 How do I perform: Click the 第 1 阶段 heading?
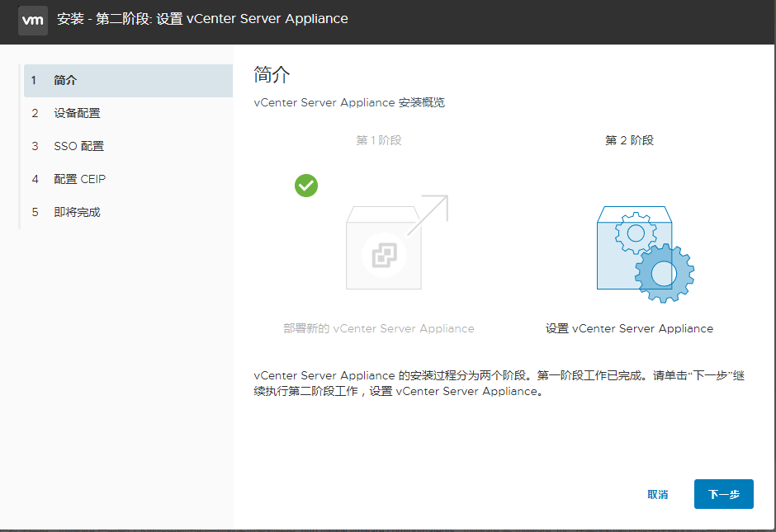tap(379, 140)
